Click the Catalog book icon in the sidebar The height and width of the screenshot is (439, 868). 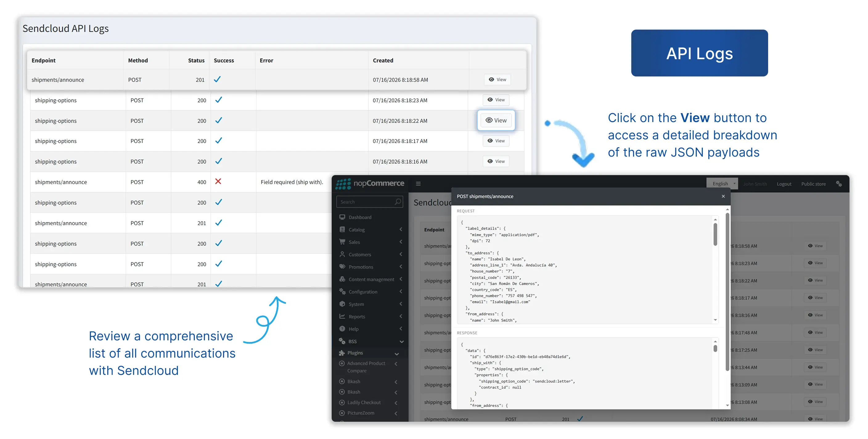pos(342,229)
